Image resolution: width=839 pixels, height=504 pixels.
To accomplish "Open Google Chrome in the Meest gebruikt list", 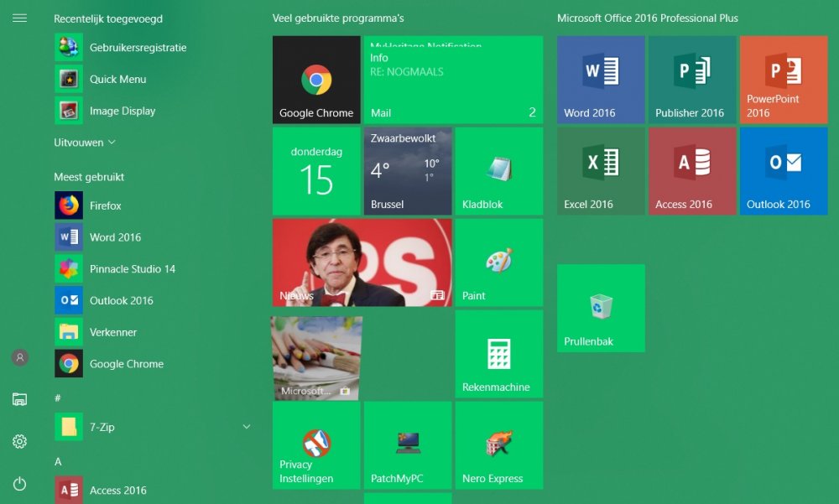I will coord(153,364).
